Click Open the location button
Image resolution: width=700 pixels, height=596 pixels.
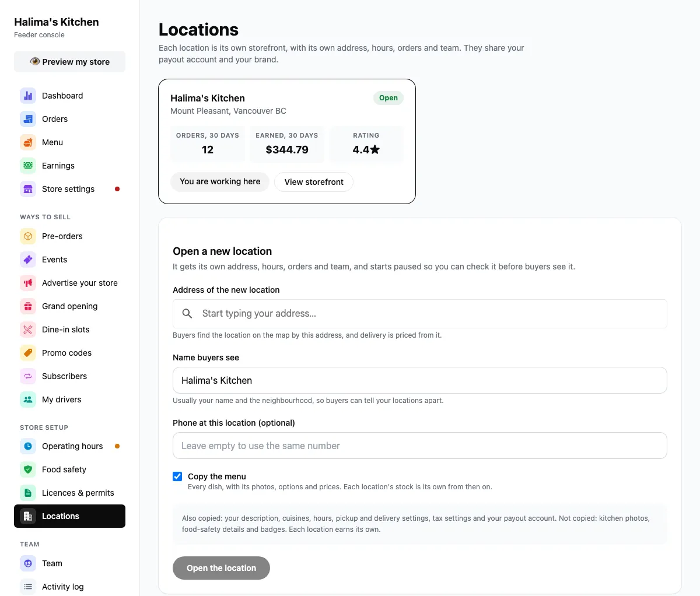(221, 568)
